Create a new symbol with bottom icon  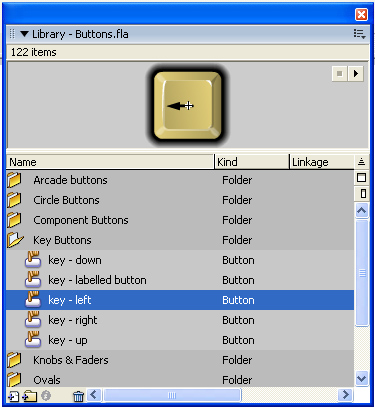(x=13, y=396)
